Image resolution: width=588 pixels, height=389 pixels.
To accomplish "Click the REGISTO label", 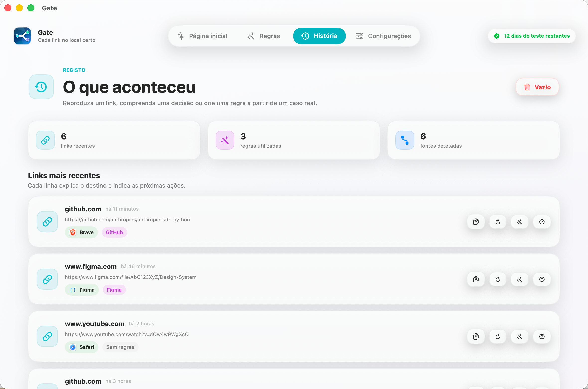I will tap(74, 70).
